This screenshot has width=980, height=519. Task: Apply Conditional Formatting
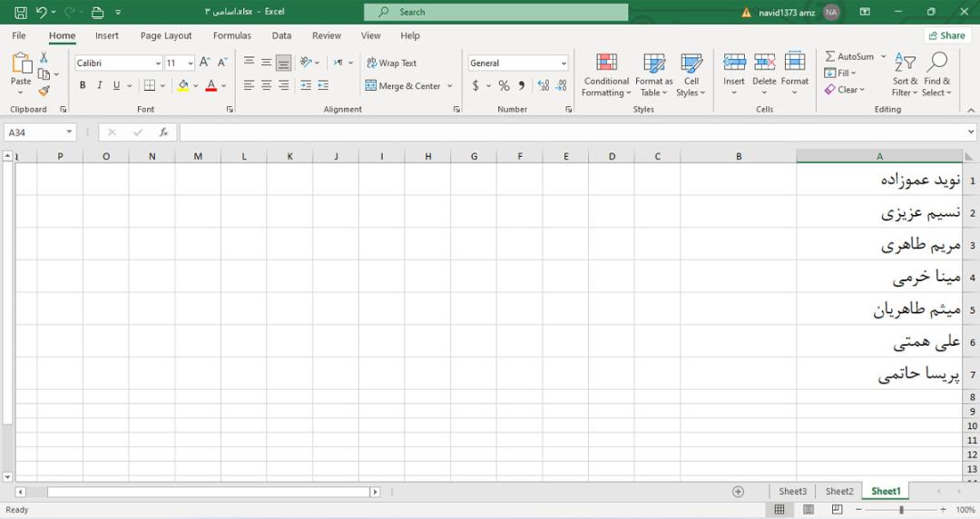click(606, 75)
